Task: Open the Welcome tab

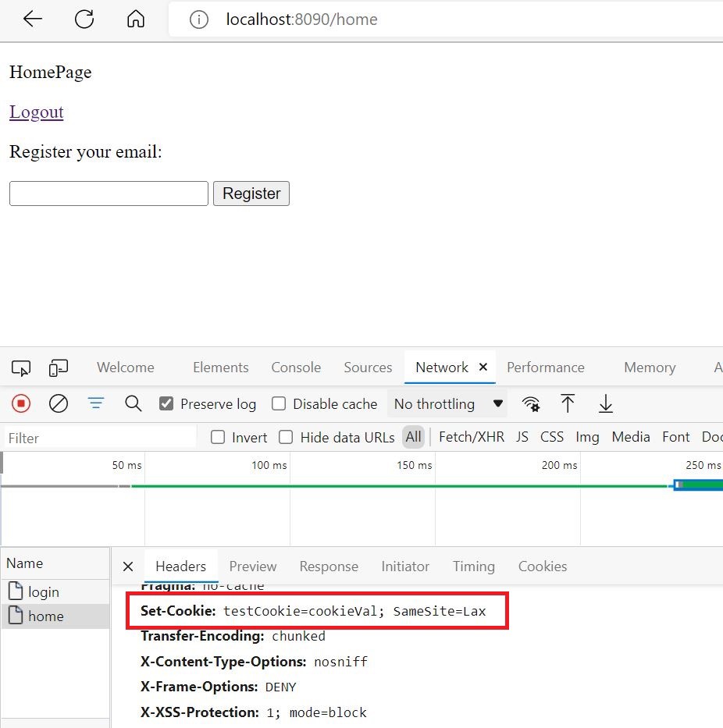Action: [126, 368]
